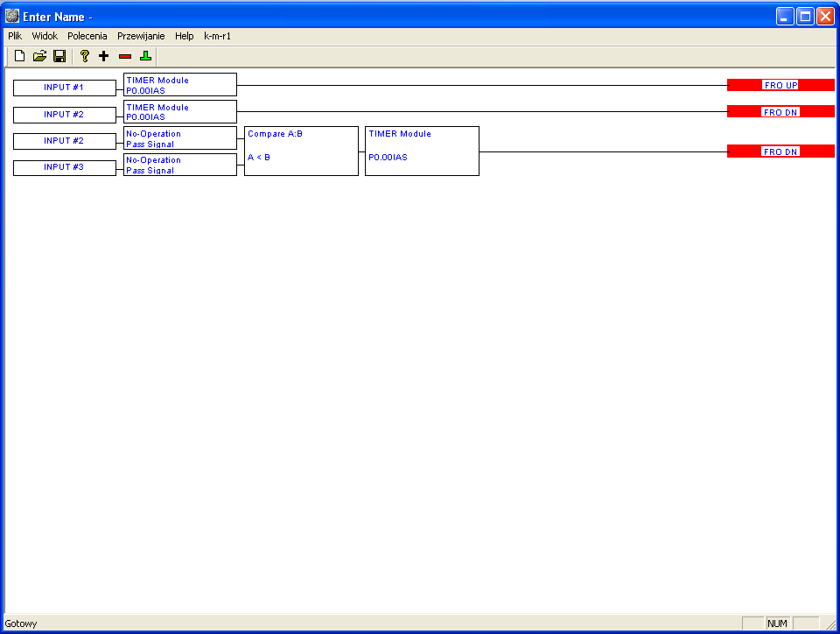This screenshot has width=840, height=634.
Task: Minimize the Enter Name window
Action: [x=784, y=17]
